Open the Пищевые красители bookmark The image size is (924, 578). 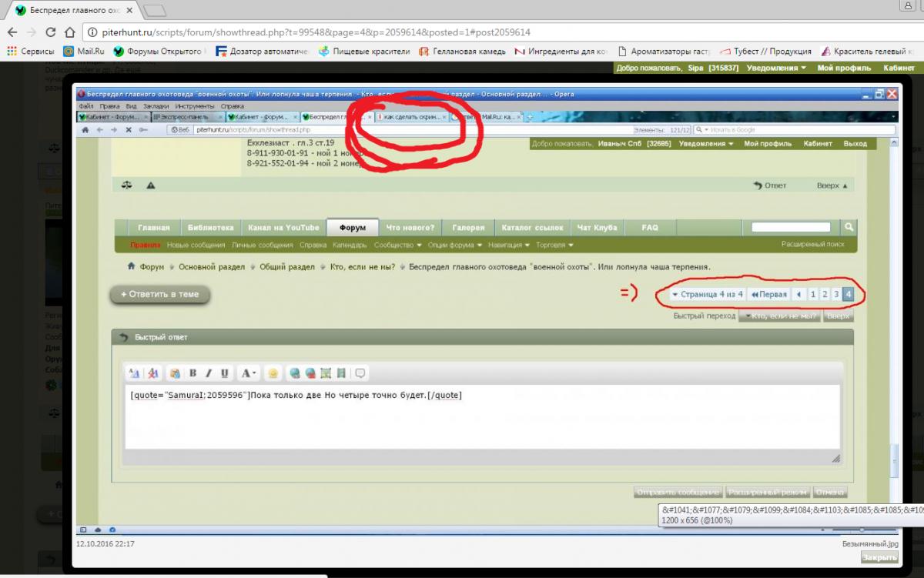tap(365, 52)
